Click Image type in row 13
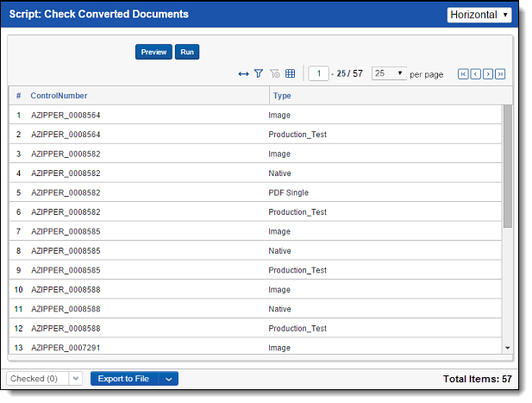The width and height of the screenshot is (532, 403). coord(279,348)
